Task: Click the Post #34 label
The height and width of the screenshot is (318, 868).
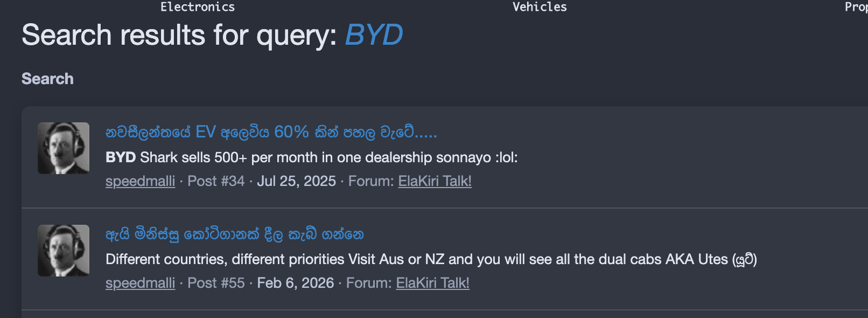Action: (216, 181)
